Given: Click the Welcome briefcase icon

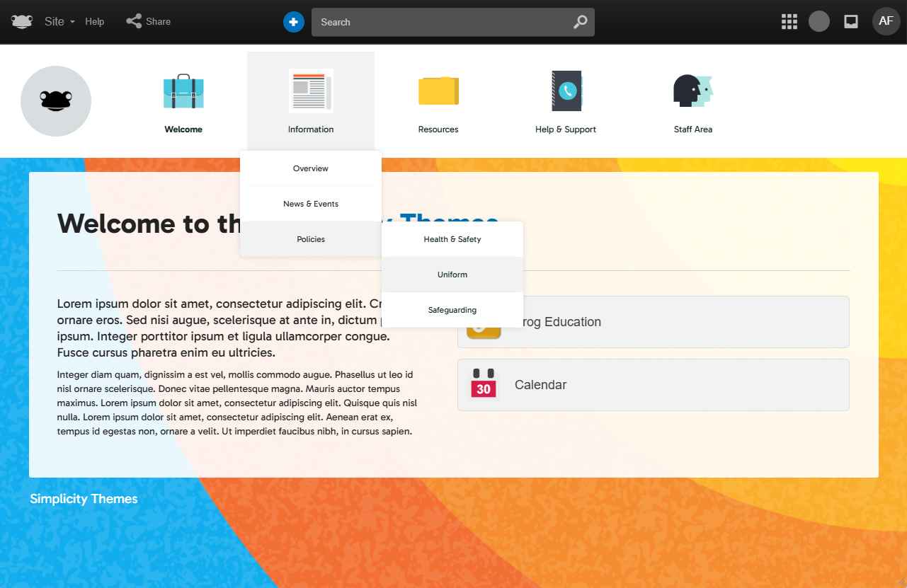Looking at the screenshot, I should pos(183,91).
